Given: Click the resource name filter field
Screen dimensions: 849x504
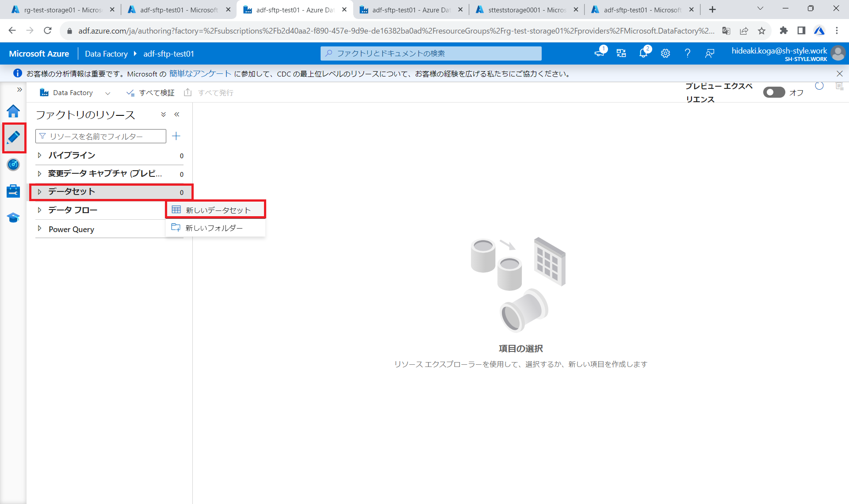Looking at the screenshot, I should click(102, 136).
